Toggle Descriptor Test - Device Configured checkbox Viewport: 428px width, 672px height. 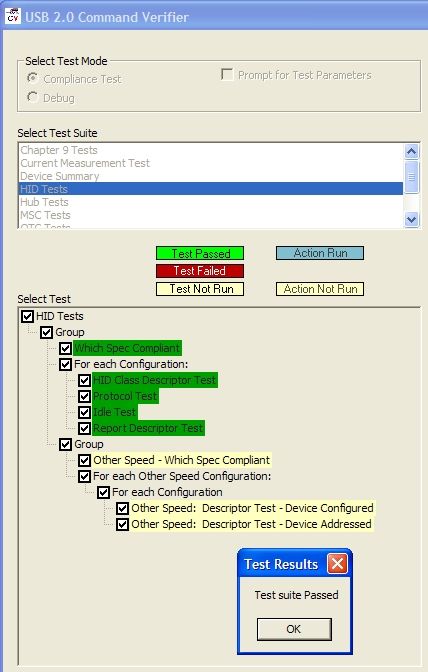point(123,508)
